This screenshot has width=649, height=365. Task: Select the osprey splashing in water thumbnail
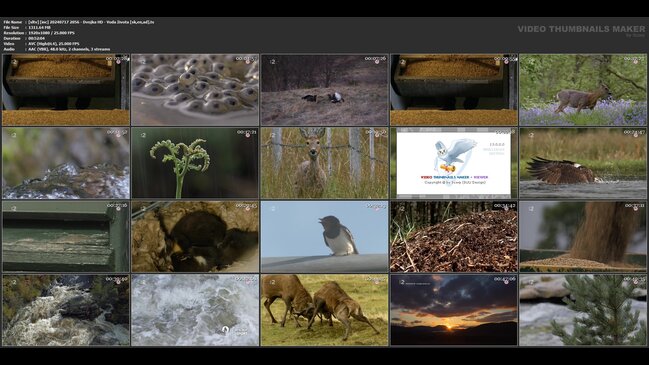583,163
